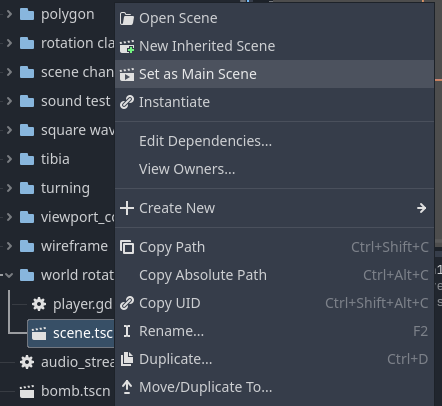Expand the polygon folder

click(9, 14)
